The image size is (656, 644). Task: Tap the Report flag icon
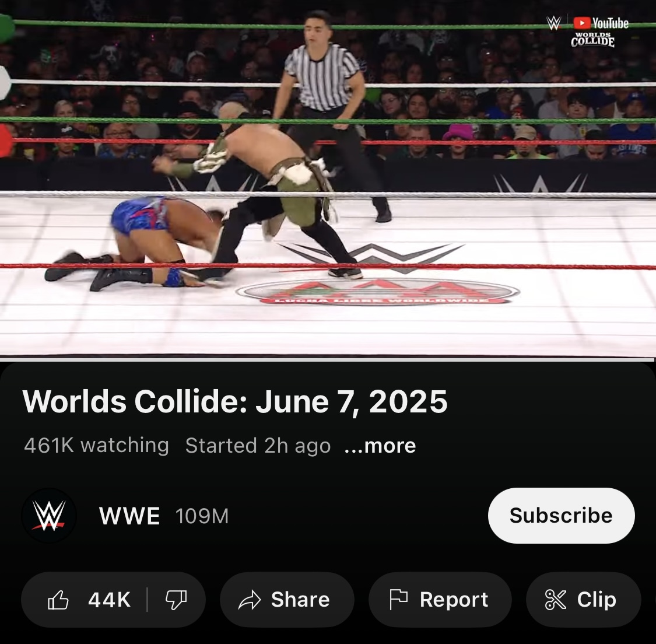[398, 599]
